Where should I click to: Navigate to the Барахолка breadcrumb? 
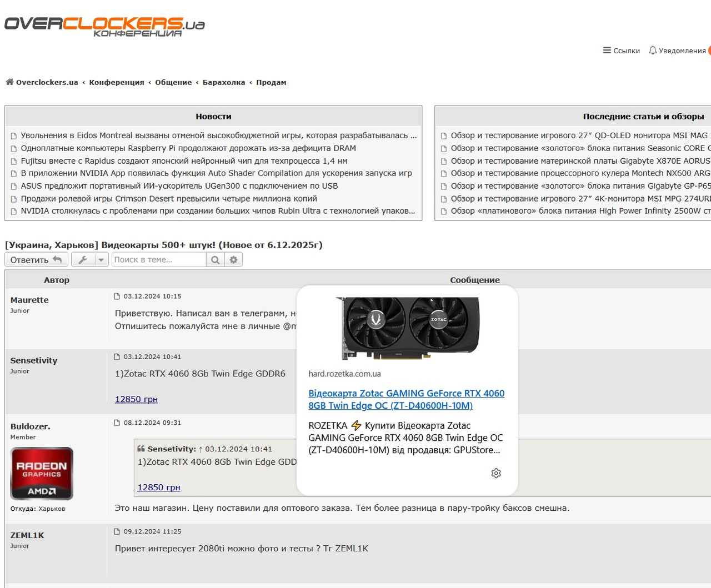click(224, 82)
